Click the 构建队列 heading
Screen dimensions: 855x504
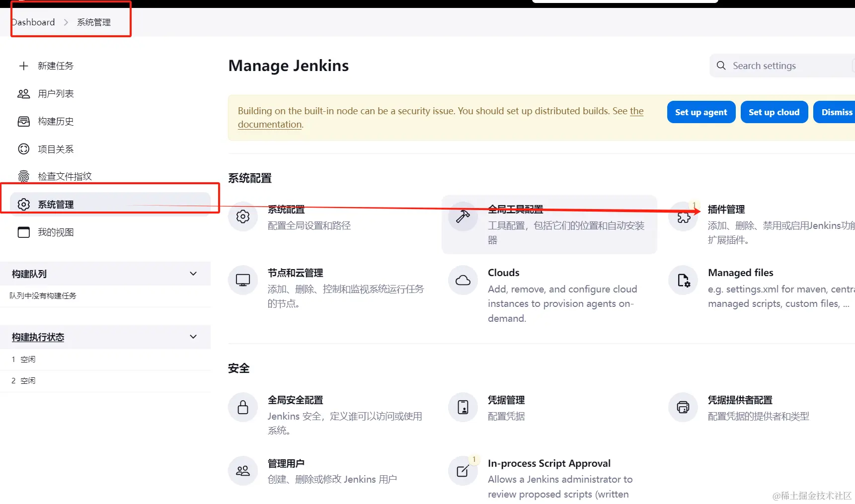click(29, 274)
